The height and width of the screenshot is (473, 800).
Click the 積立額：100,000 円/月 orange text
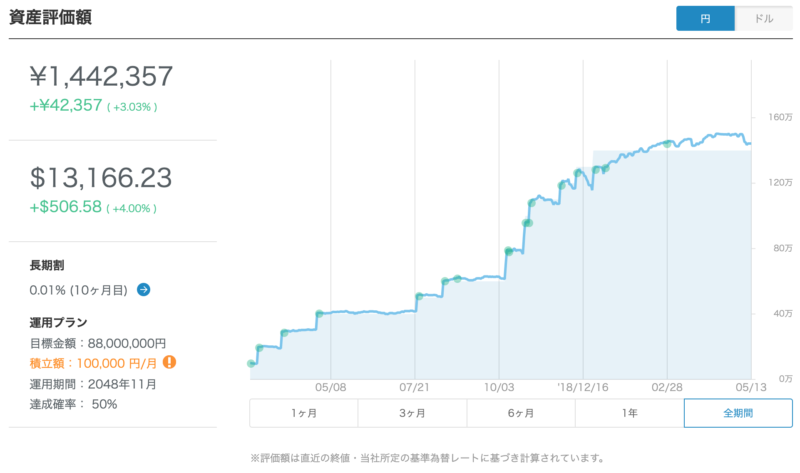tap(93, 363)
